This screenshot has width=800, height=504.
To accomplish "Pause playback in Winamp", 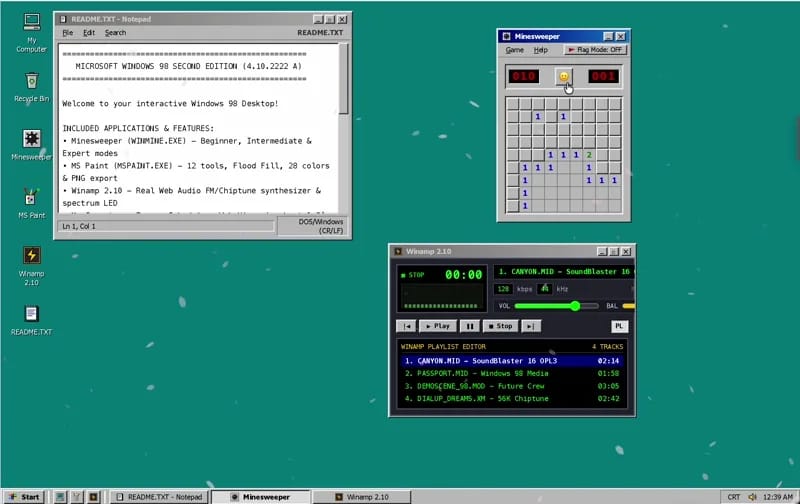I will tap(470, 326).
